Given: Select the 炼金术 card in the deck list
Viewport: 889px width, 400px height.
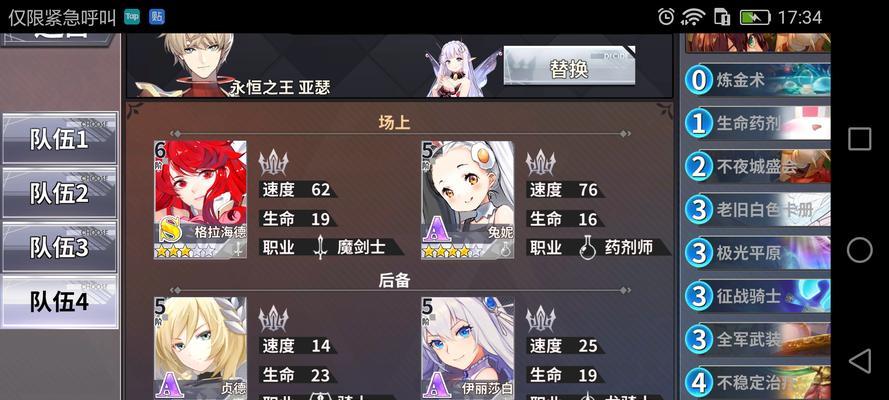Looking at the screenshot, I should pyautogui.click(x=757, y=80).
